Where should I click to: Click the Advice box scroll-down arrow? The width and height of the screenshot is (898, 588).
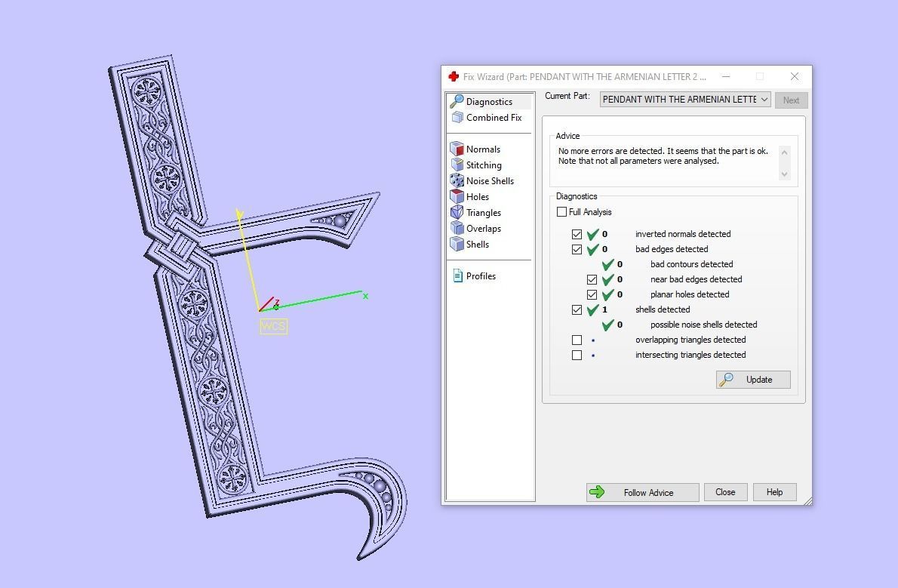coord(785,174)
